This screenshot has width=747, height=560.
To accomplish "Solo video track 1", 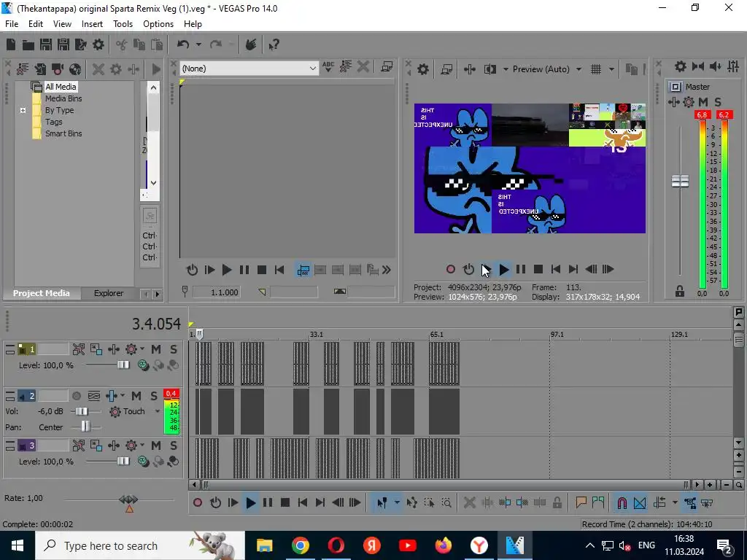I will (x=174, y=349).
